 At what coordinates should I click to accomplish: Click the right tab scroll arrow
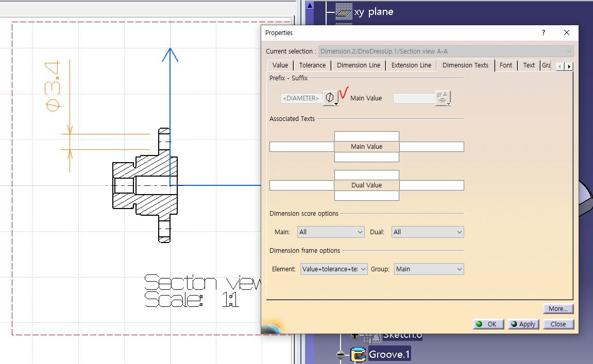569,66
